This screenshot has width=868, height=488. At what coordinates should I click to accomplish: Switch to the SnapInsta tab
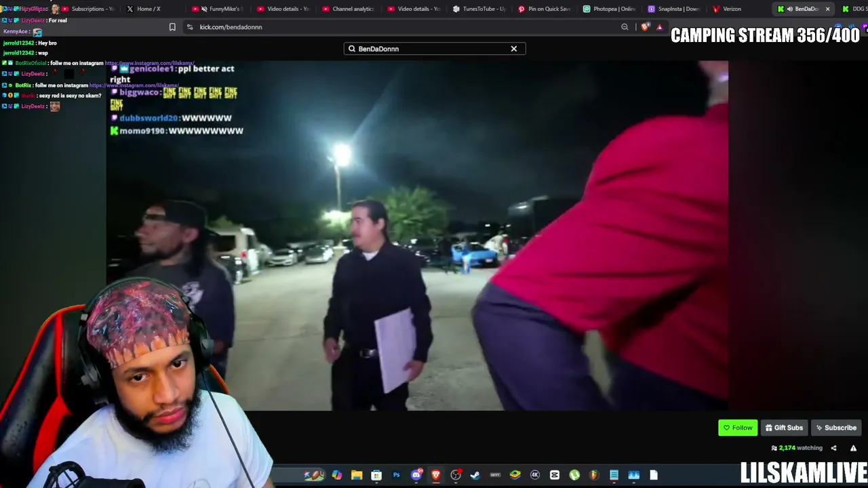coord(673,9)
